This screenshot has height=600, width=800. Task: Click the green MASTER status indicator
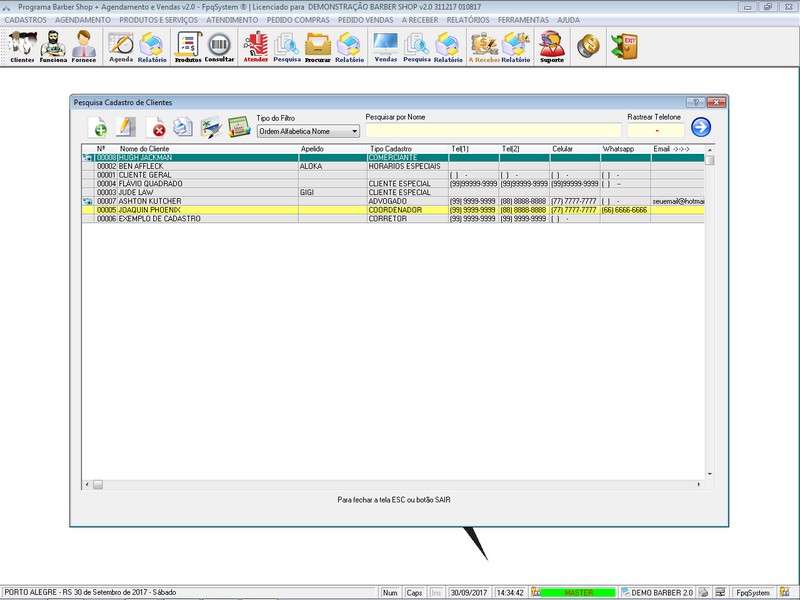click(578, 593)
